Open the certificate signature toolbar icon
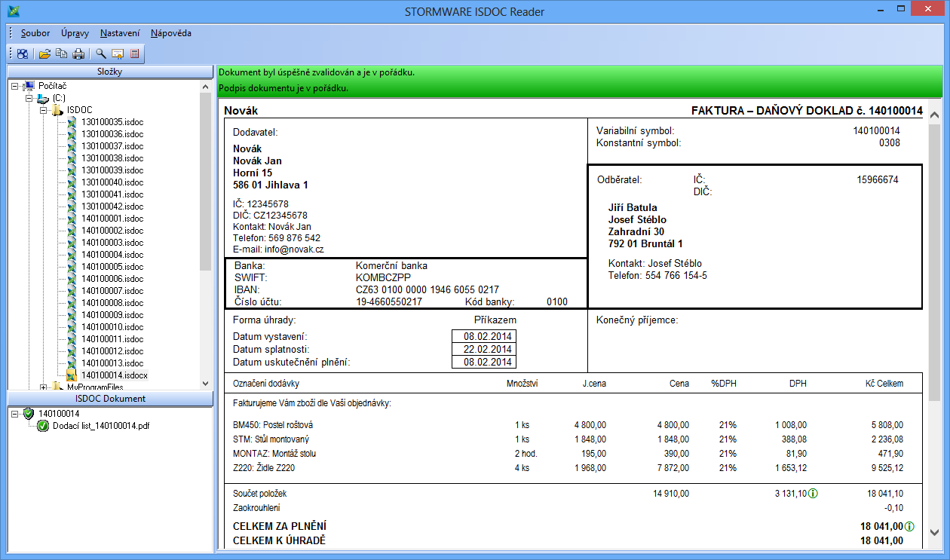This screenshot has width=950, height=560. [x=118, y=54]
